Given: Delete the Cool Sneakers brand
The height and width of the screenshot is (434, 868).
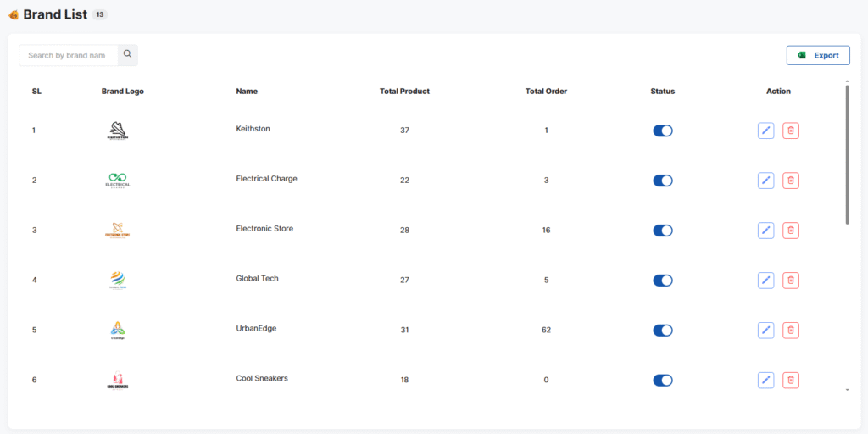Looking at the screenshot, I should 791,381.
